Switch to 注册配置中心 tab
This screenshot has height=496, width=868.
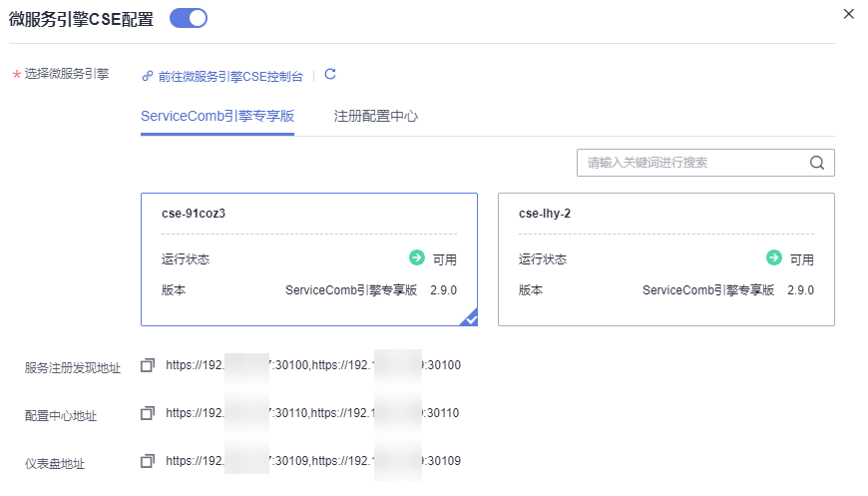point(375,116)
